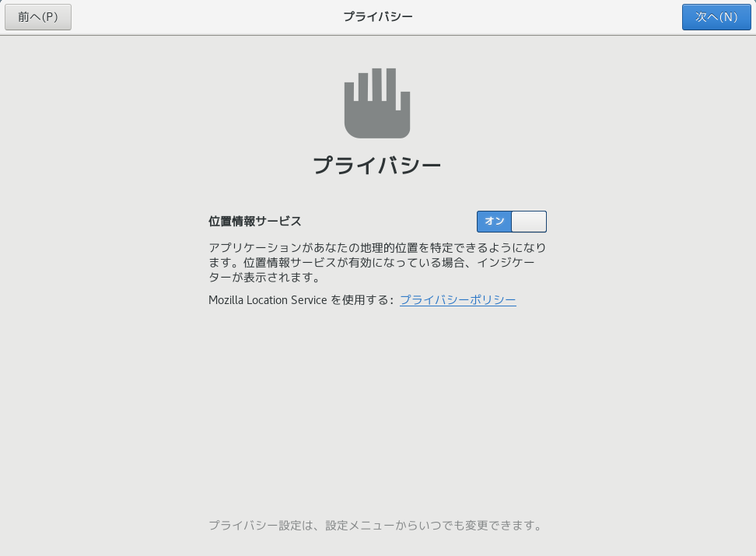Click the location services description paragraph
This screenshot has height=556, width=756.
click(x=377, y=262)
